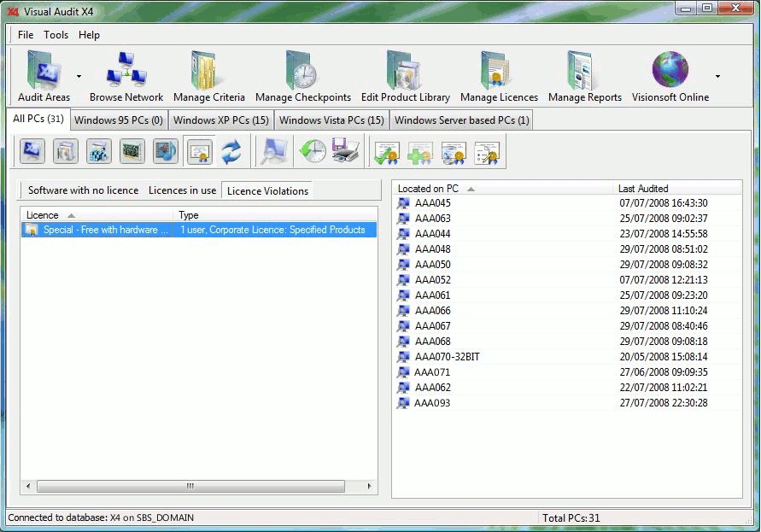Screen dimensions: 761x532
Task: Click the licence list horizontal scrollbar thumb
Action: 190,486
